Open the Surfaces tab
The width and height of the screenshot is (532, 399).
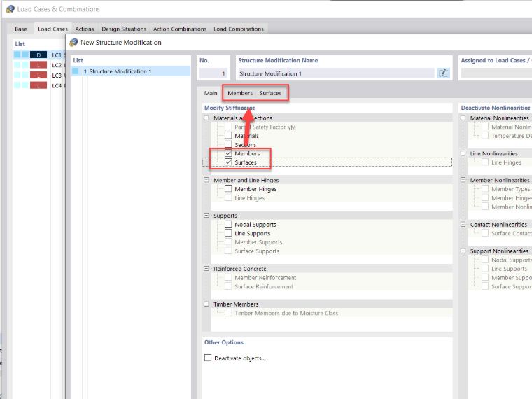click(270, 93)
